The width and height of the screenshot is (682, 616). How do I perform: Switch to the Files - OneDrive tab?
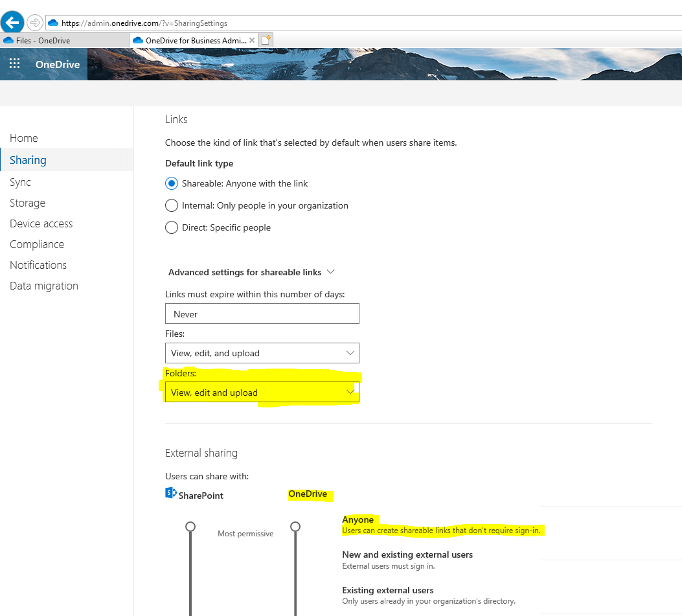(65, 40)
